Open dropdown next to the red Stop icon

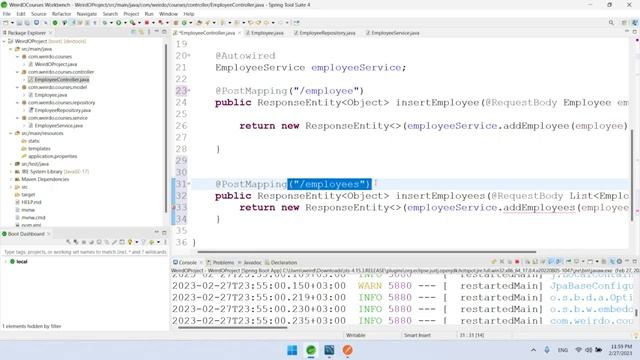[x=153, y=23]
